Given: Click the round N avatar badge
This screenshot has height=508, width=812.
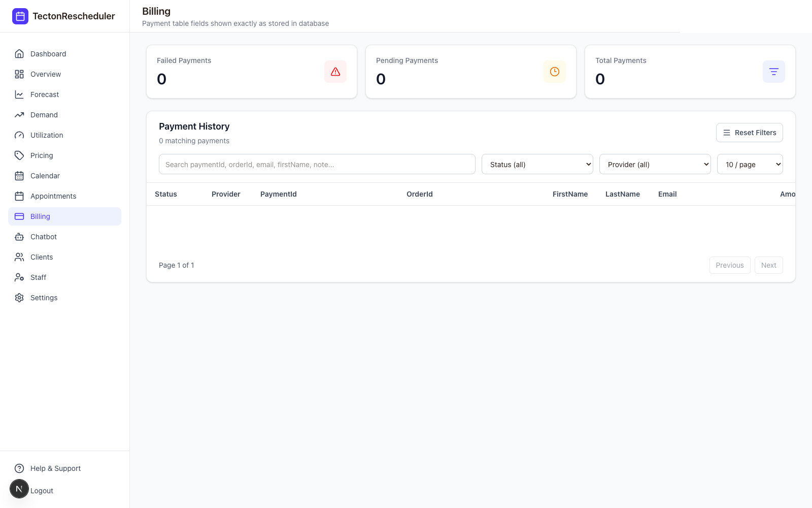Looking at the screenshot, I should click(19, 489).
